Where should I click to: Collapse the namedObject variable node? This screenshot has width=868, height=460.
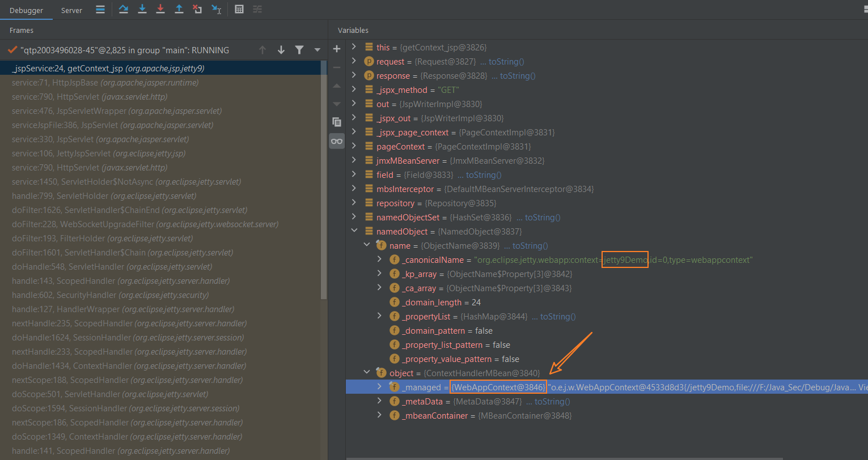[x=354, y=231]
